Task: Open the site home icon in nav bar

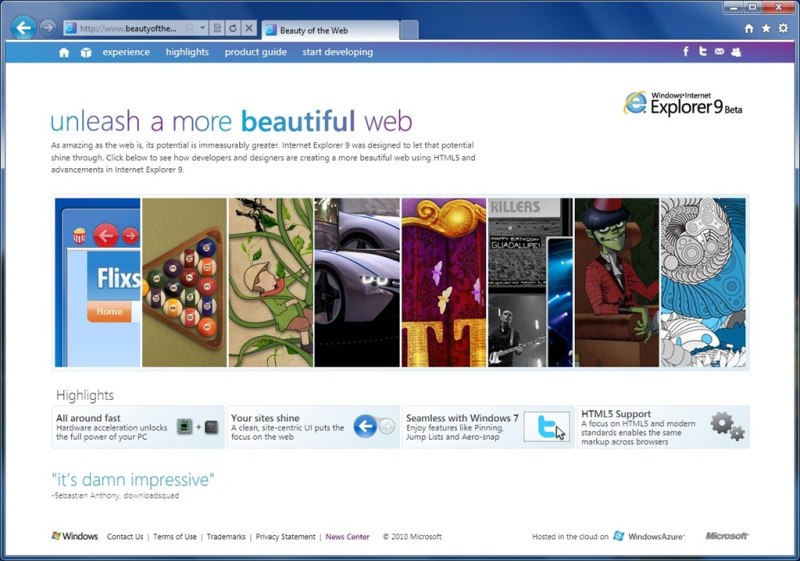Action: coord(64,52)
